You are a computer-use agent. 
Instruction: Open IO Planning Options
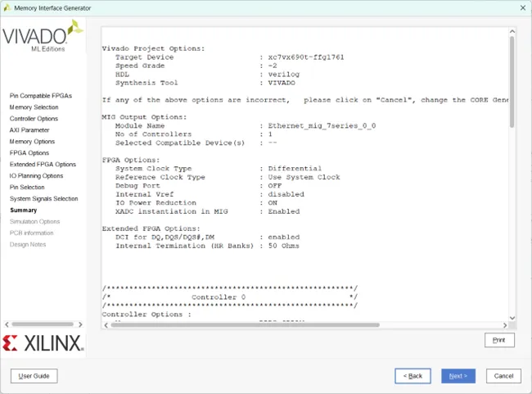coord(36,175)
